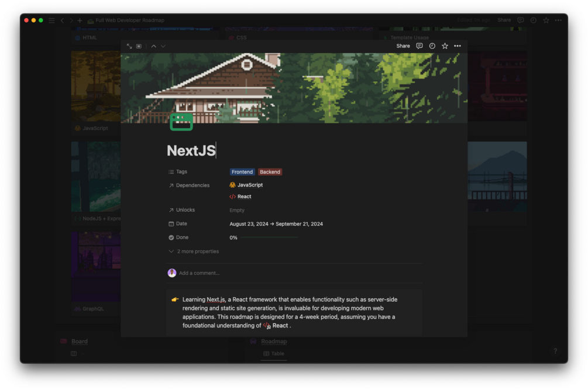Click the Backend tag

click(x=270, y=172)
